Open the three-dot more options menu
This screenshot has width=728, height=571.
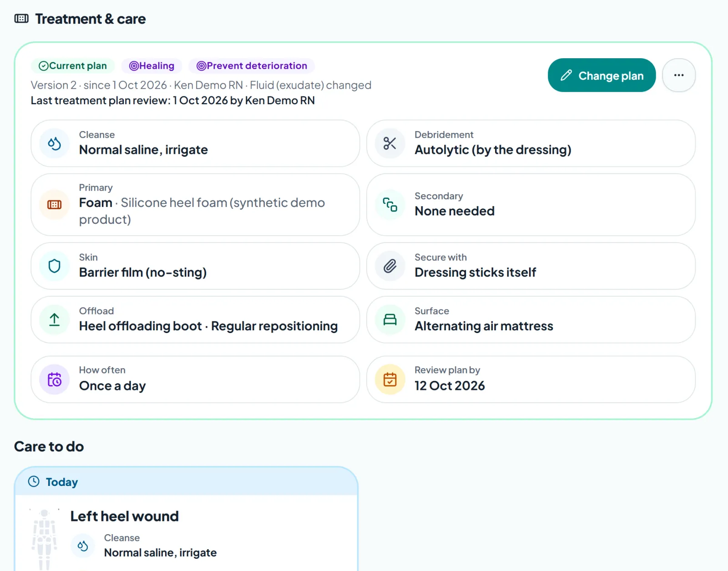(x=678, y=75)
